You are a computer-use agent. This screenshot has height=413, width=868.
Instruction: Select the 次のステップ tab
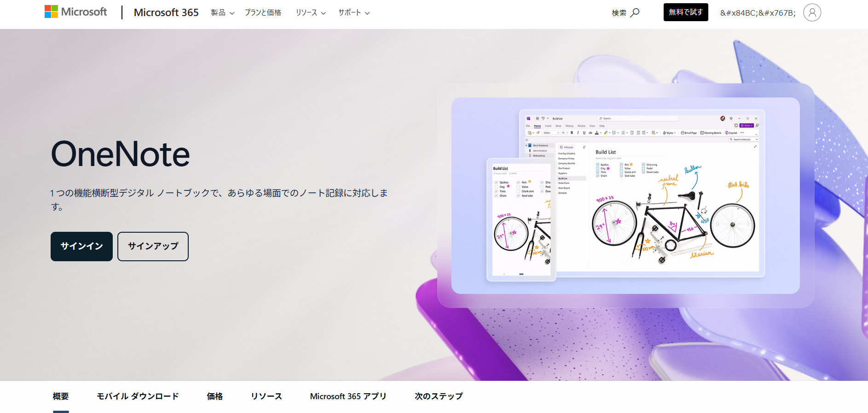(439, 396)
